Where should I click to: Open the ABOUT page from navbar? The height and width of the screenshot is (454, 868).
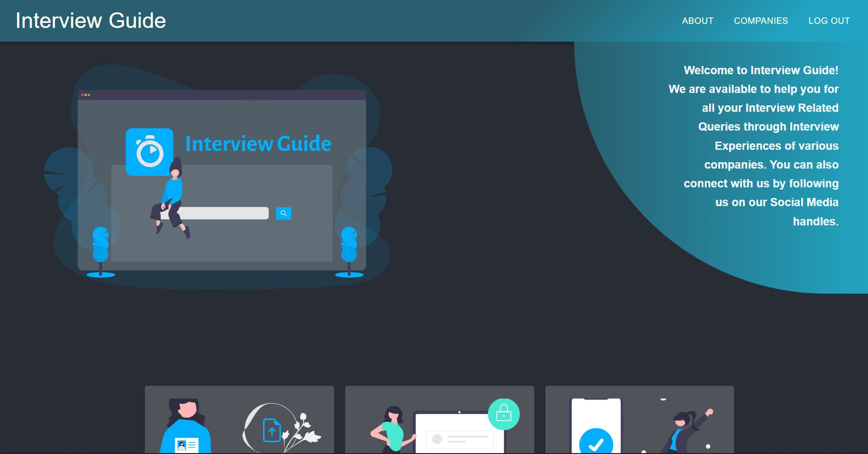698,21
